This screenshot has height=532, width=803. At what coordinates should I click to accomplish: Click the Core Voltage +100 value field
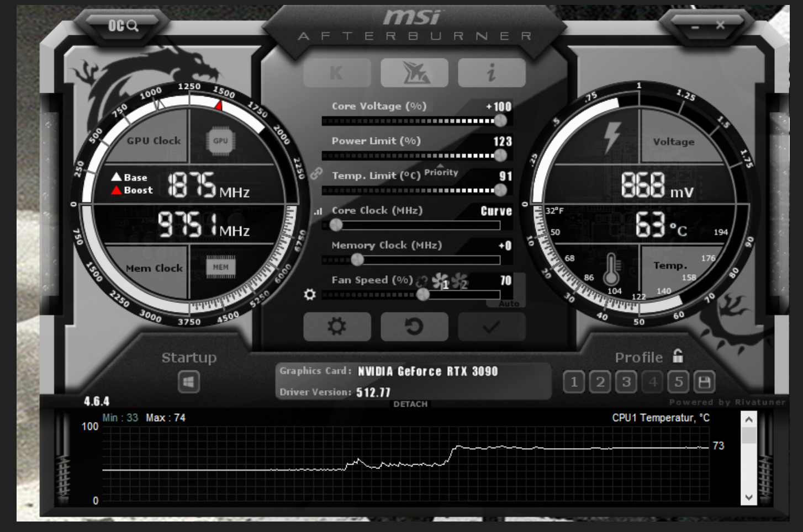tap(499, 107)
